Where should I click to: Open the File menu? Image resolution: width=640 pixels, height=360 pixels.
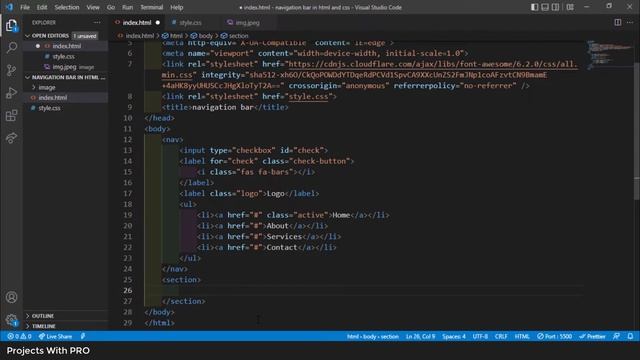pos(25,7)
